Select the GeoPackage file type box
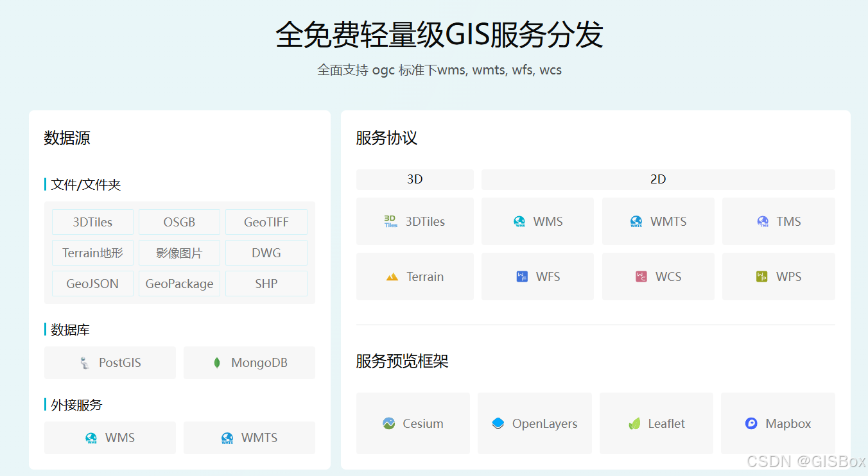 click(179, 284)
